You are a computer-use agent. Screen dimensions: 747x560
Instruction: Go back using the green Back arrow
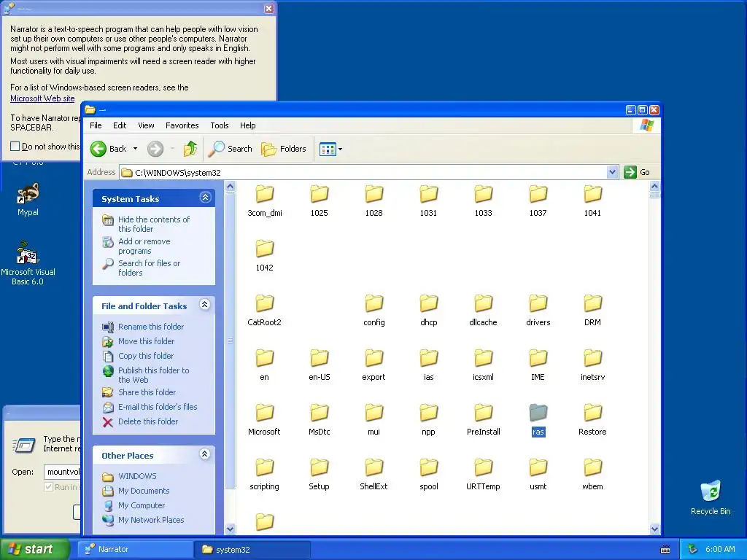[98, 149]
